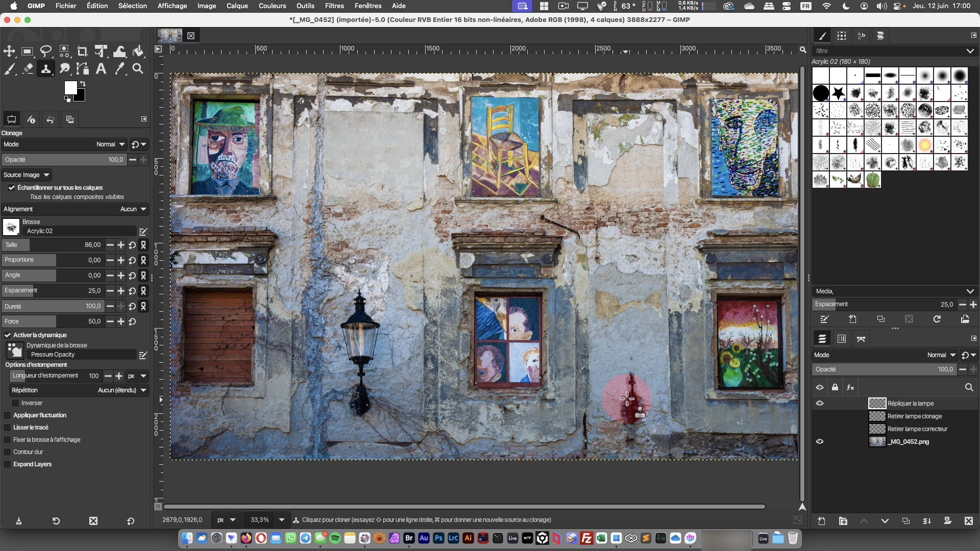Click the image tab thumbnail
The image size is (980, 551).
click(170, 35)
